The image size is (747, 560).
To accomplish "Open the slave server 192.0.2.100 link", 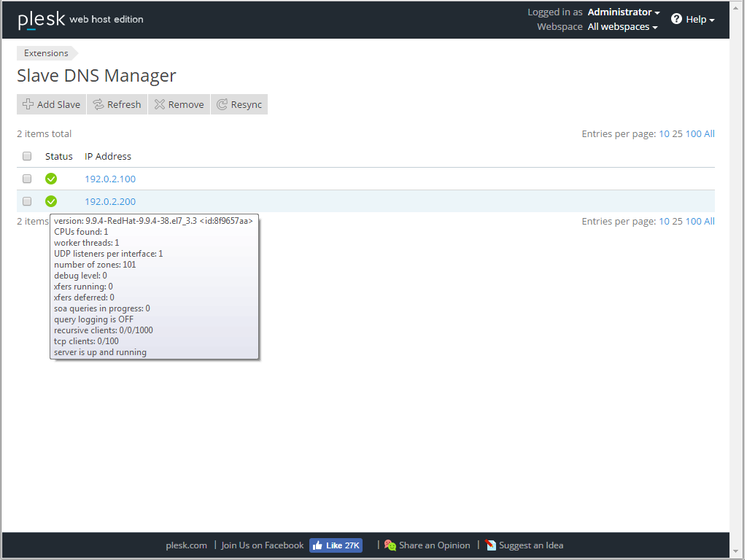I will (x=110, y=179).
